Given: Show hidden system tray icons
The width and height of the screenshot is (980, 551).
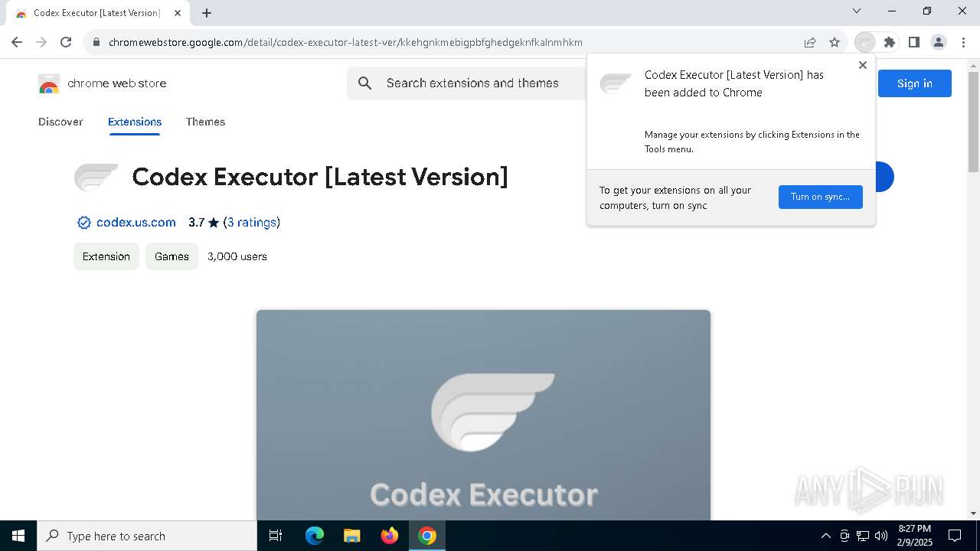Looking at the screenshot, I should pos(825,536).
